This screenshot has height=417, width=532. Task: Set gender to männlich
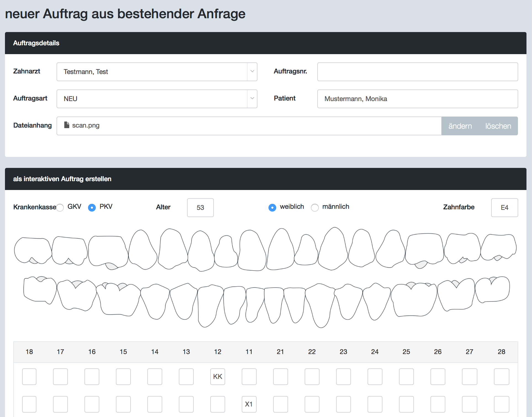315,207
